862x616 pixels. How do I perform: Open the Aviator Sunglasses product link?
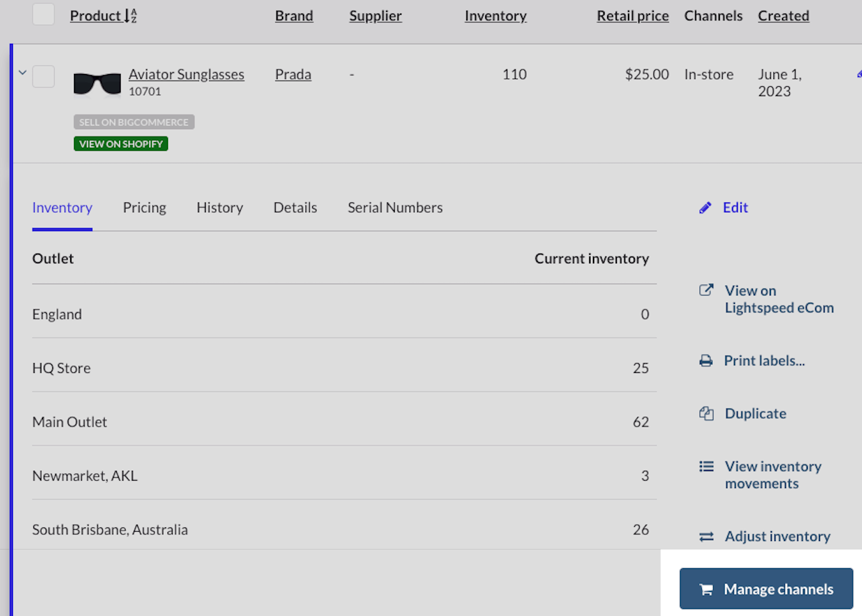[x=186, y=74]
